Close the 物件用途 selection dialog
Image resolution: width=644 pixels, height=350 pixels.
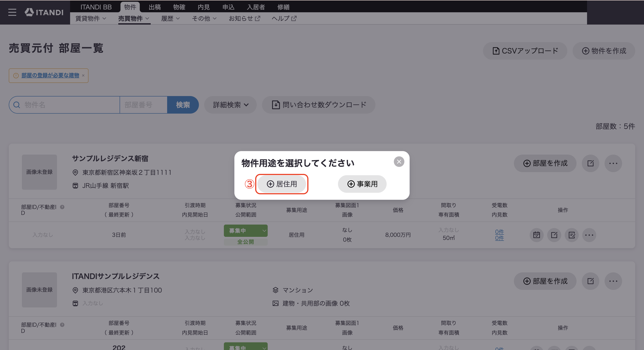tap(399, 162)
